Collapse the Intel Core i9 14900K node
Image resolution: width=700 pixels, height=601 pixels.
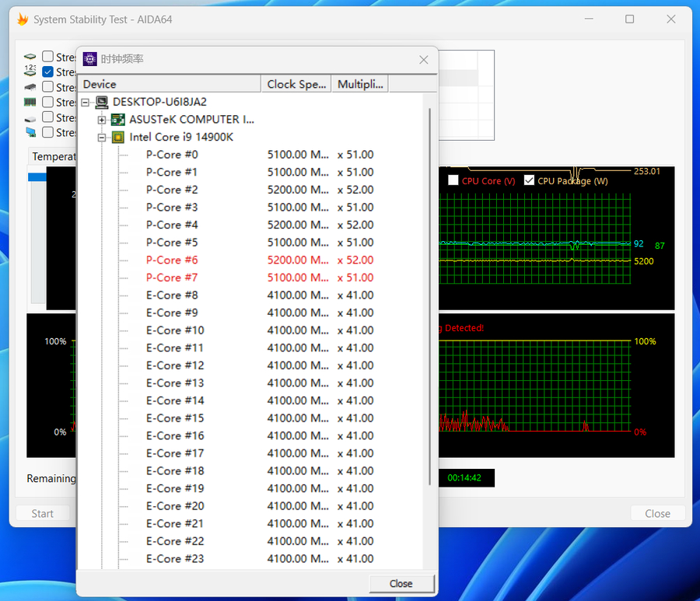[102, 138]
